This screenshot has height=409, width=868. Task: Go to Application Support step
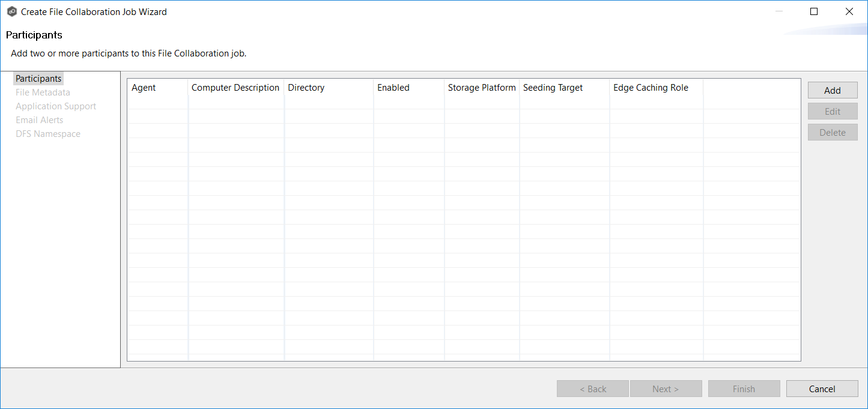(56, 106)
